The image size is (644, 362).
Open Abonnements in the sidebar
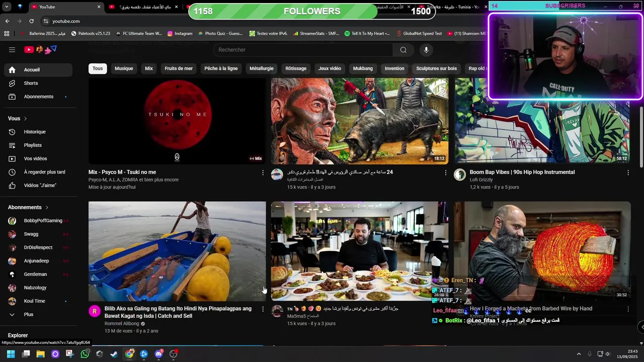(x=38, y=97)
